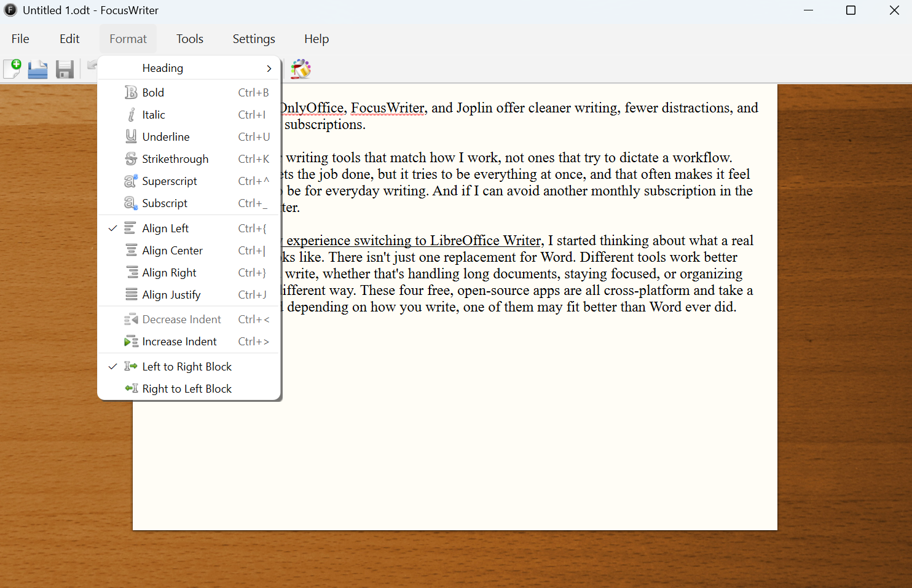The image size is (912, 588).
Task: Click the Strikethrough icon in Format menu
Action: (x=131, y=159)
